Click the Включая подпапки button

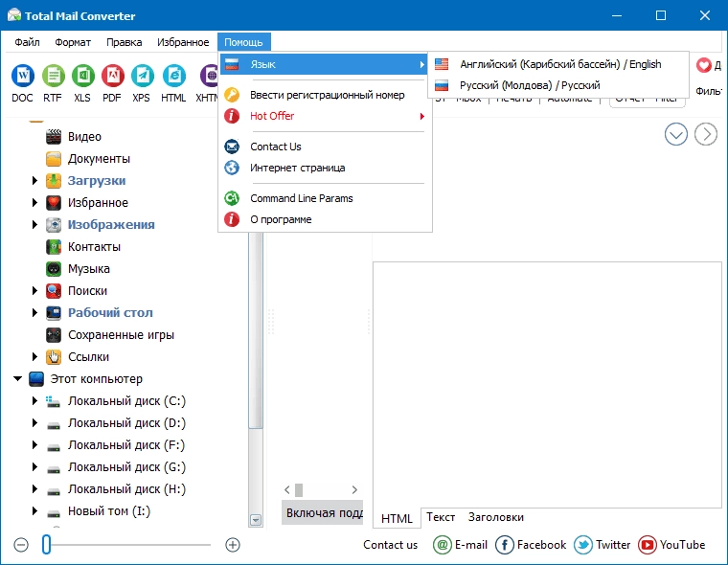click(322, 513)
